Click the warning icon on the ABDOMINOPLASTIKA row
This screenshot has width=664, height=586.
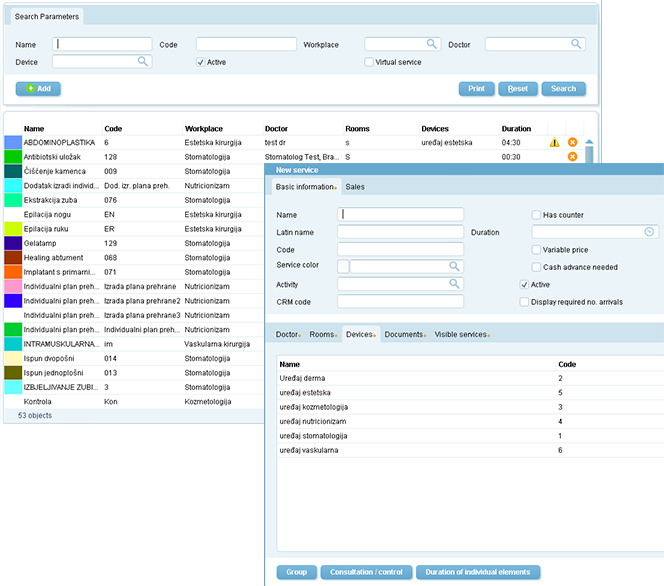tap(554, 143)
